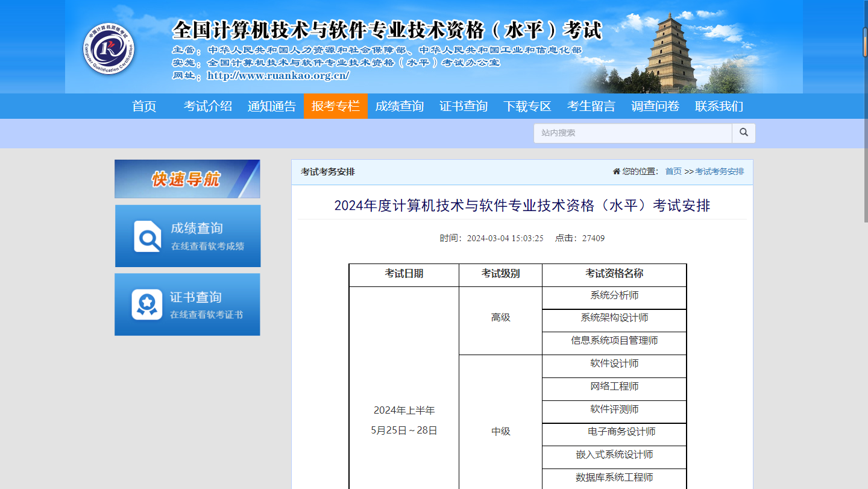
Task: Open 证书查询 in the top navigation
Action: tap(463, 106)
